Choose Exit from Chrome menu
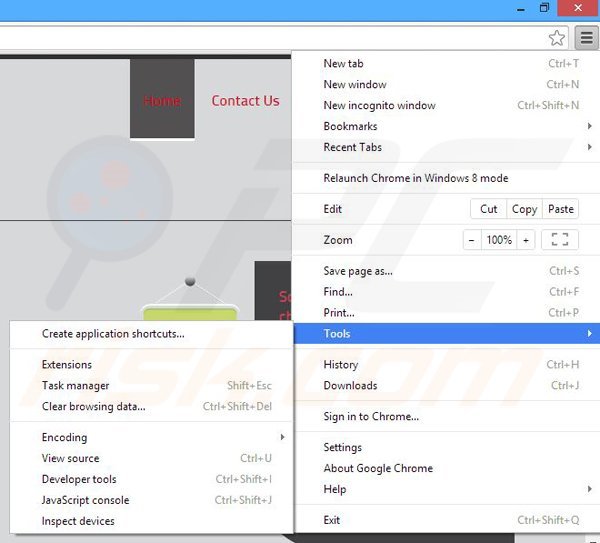This screenshot has height=543, width=600. [x=447, y=520]
